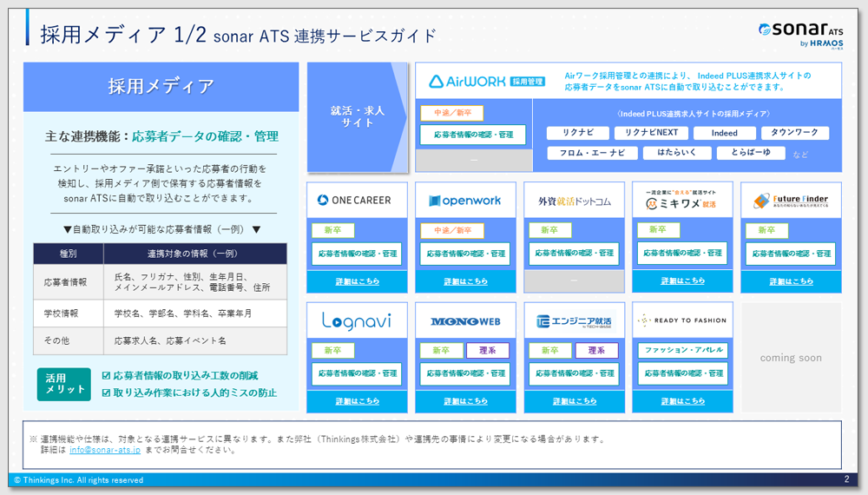Click 新卒 label under ONE CAREER
The height and width of the screenshot is (495, 868).
332,230
